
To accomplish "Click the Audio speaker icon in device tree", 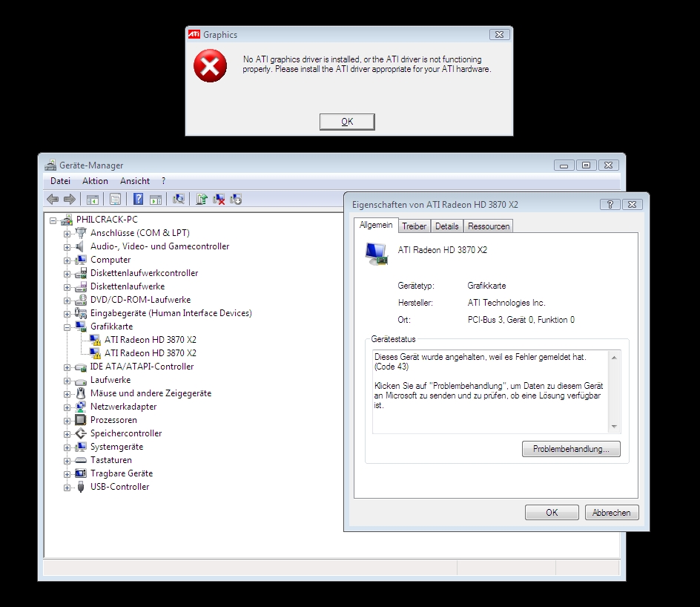I will [x=80, y=246].
